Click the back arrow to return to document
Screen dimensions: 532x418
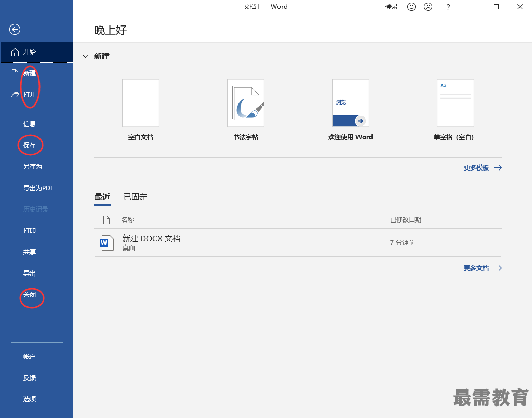pyautogui.click(x=15, y=30)
